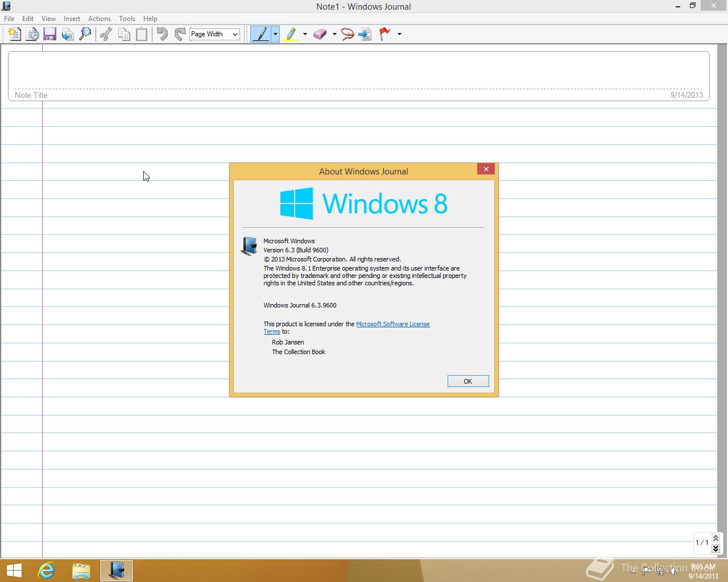Click the Windows Journal title bar icon
Viewport: 728px width, 582px height.
(6, 6)
